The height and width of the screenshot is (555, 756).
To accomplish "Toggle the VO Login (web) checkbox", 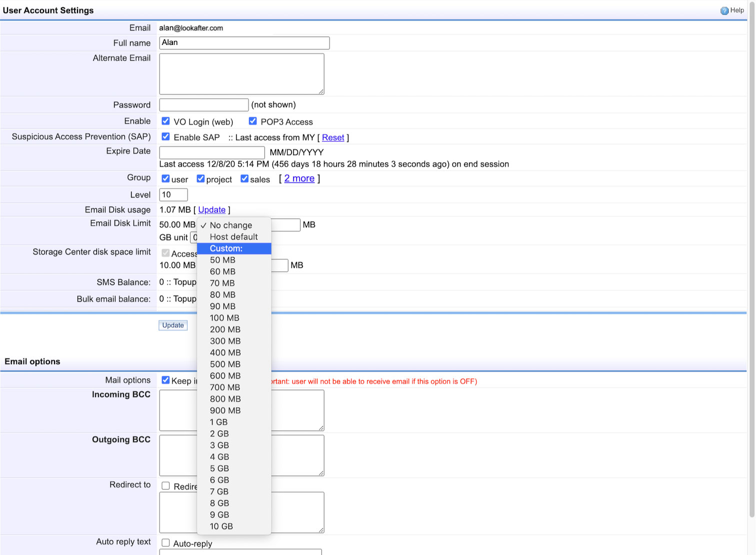I will click(165, 121).
